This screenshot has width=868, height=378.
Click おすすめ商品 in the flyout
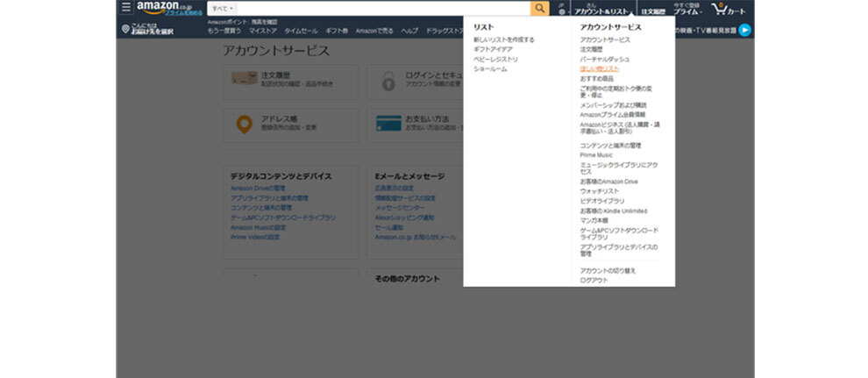coord(596,79)
